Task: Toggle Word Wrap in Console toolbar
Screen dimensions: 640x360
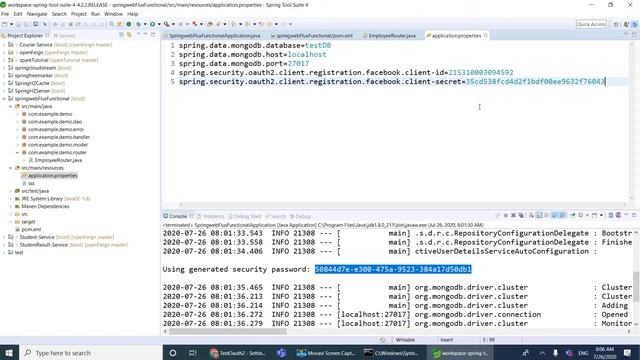Action: pos(547,215)
